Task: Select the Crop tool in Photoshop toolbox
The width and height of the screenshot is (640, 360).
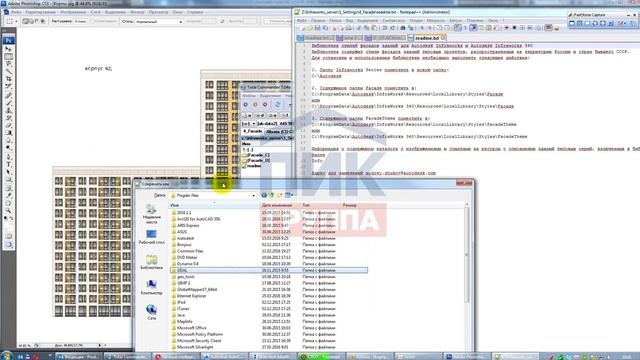Action: [x=8, y=79]
